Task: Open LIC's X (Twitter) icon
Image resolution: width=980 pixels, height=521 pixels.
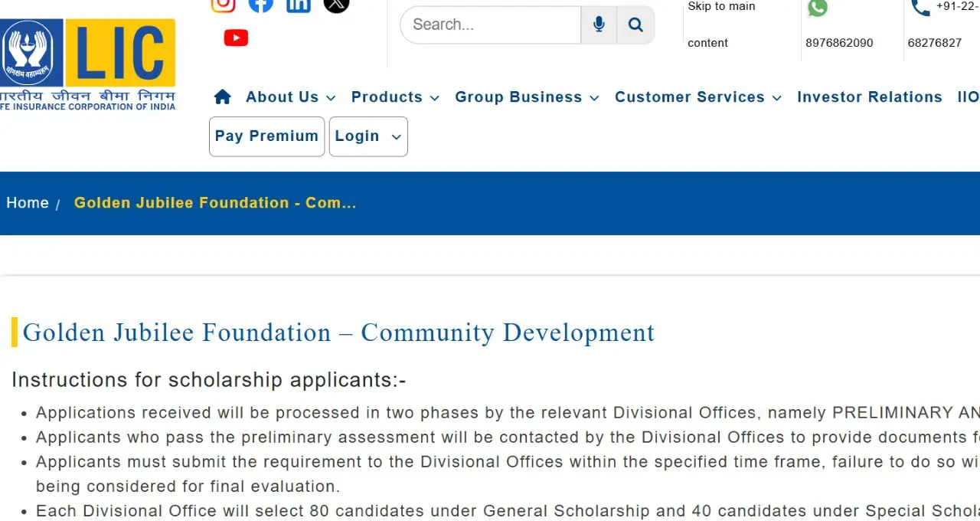Action: point(336,5)
